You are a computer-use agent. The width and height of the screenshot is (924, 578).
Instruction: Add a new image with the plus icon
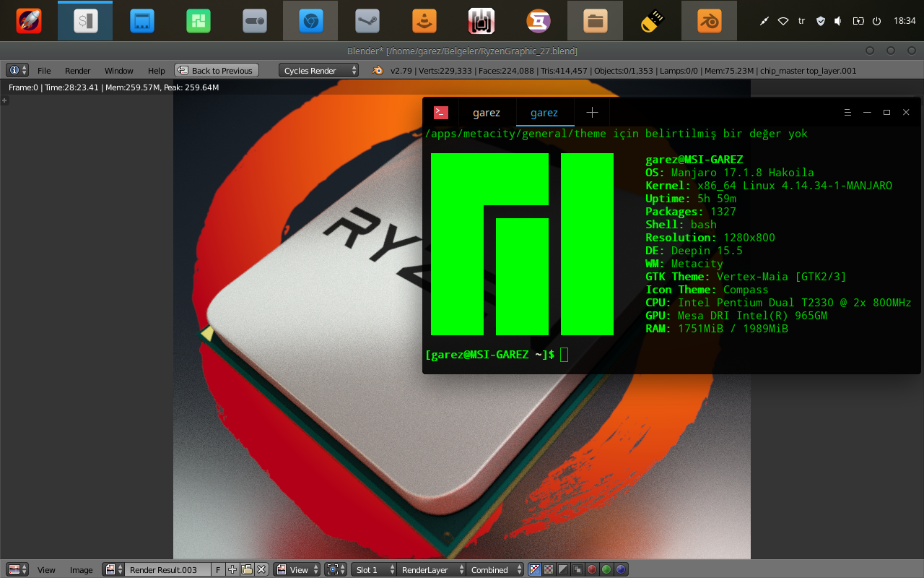232,569
